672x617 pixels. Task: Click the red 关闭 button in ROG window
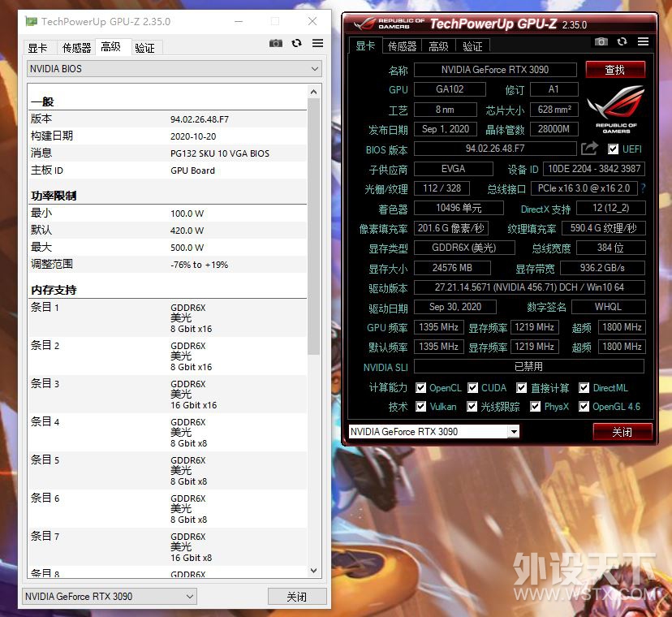click(622, 432)
